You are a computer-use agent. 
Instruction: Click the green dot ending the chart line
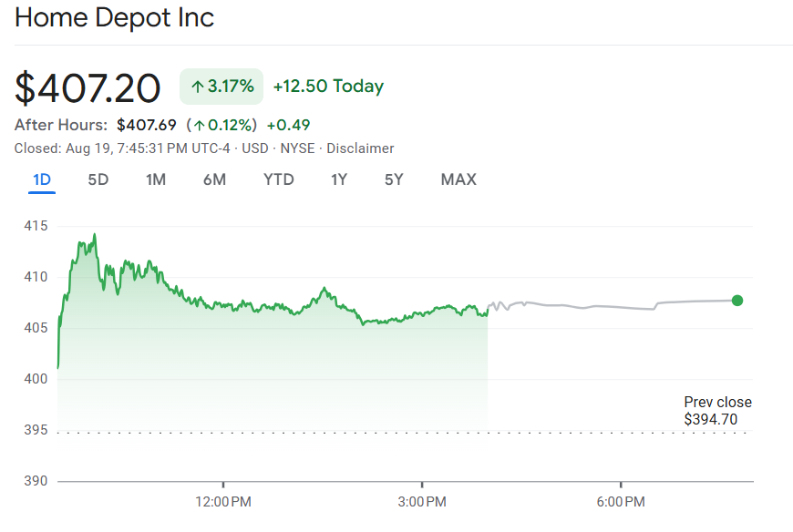coord(737,301)
